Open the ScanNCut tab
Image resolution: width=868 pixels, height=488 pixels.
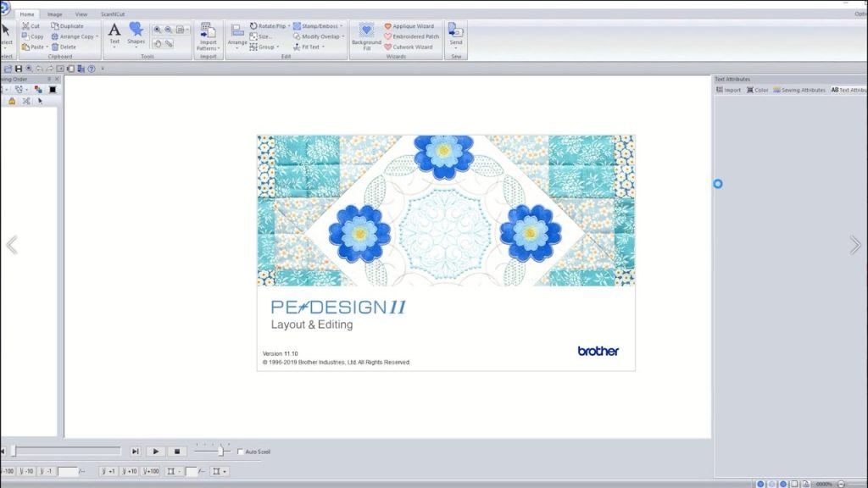tap(112, 14)
